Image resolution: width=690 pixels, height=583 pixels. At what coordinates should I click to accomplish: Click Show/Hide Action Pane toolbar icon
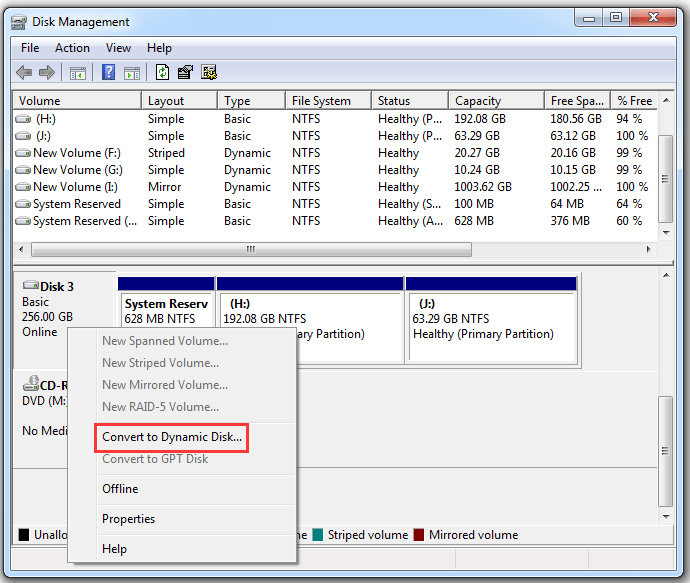pos(132,73)
